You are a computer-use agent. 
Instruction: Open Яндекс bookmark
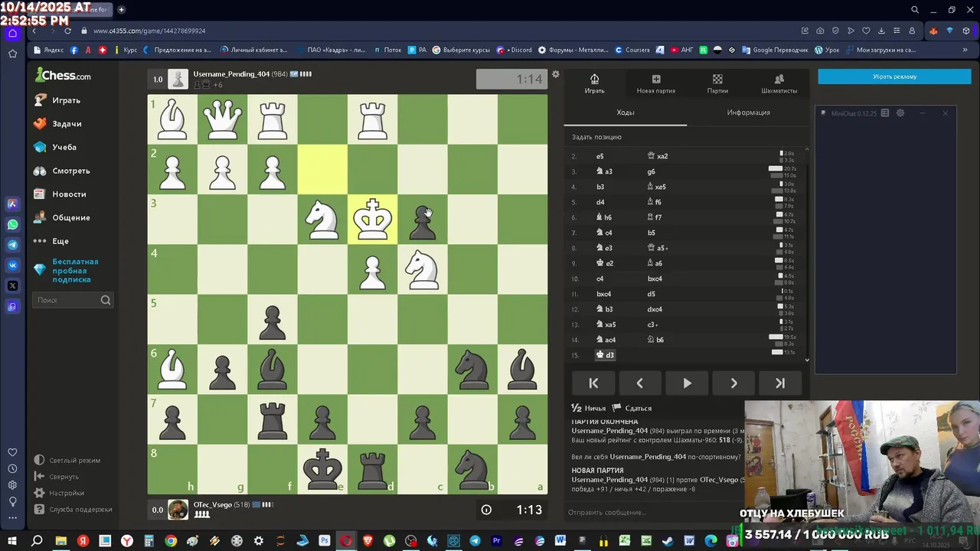pyautogui.click(x=48, y=50)
